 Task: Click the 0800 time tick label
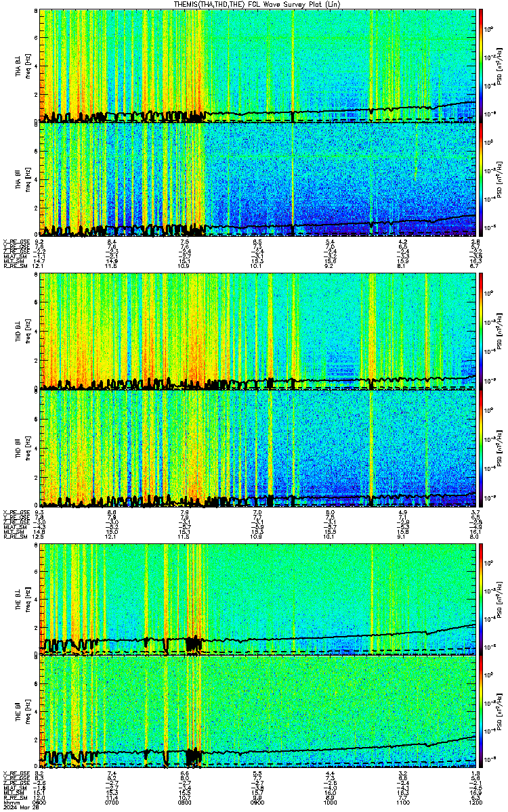185,803
